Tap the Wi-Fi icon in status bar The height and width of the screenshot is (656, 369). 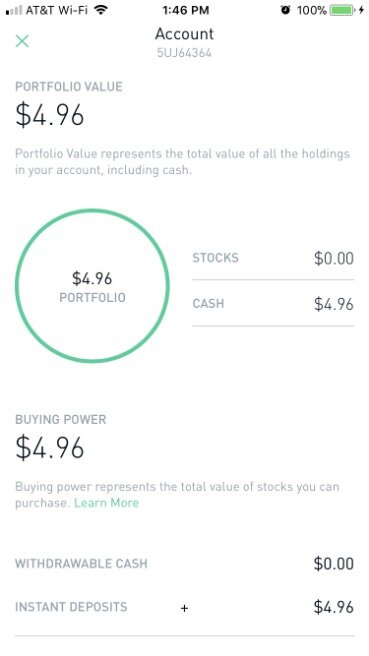point(100,10)
